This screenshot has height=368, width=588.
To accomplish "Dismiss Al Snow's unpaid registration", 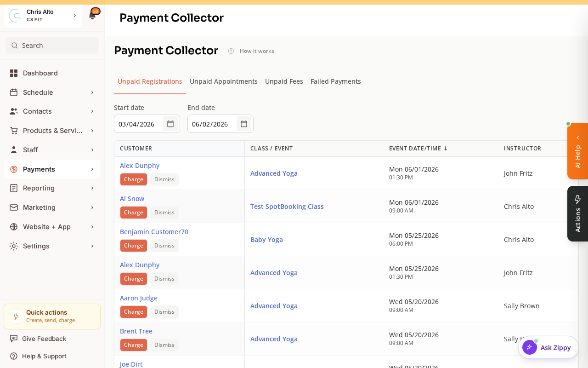I will tap(164, 213).
